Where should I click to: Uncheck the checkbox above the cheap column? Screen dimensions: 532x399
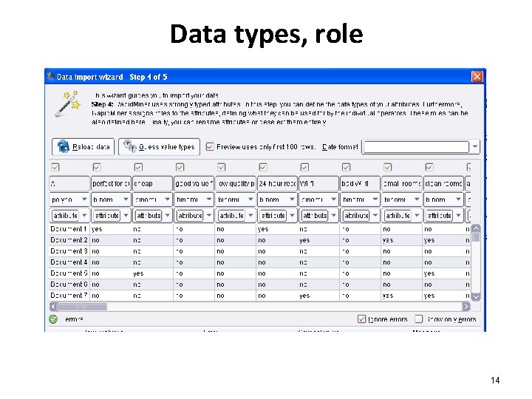pos(138,167)
